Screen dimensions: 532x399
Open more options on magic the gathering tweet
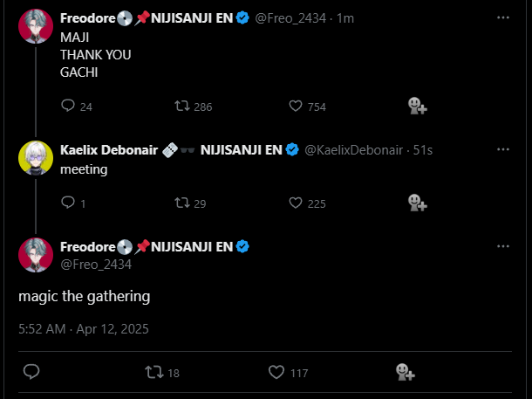click(x=502, y=246)
